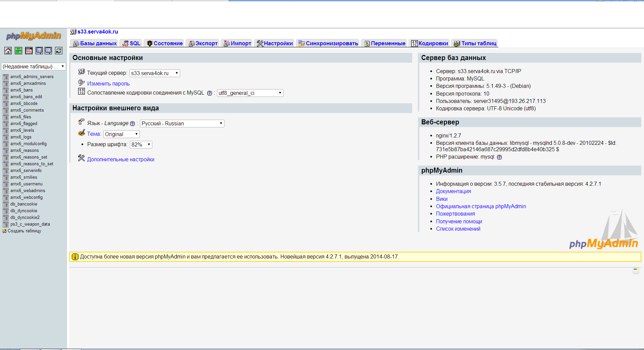
Task: Open the Список изменений link
Action: tap(458, 229)
